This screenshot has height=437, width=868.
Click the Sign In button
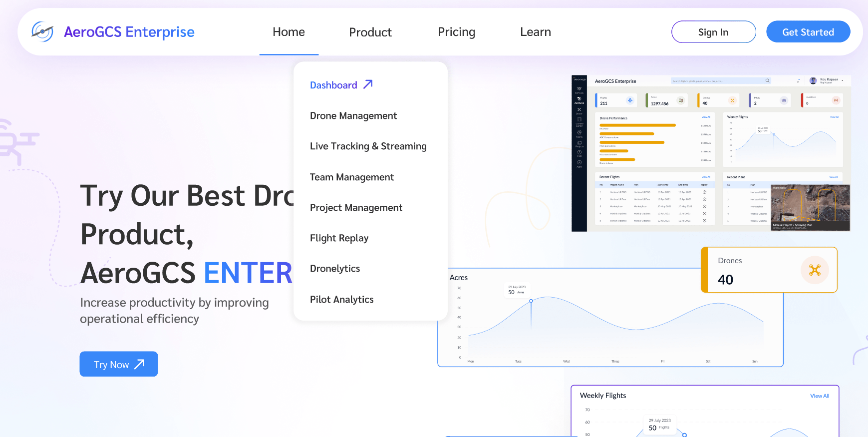pos(714,32)
